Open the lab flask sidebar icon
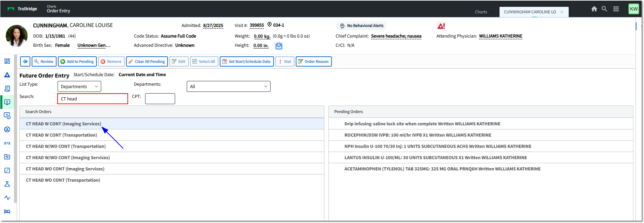 coord(7,184)
